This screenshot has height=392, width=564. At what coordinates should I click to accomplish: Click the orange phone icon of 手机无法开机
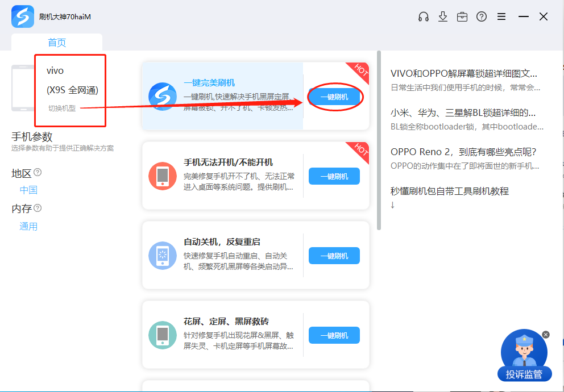163,176
